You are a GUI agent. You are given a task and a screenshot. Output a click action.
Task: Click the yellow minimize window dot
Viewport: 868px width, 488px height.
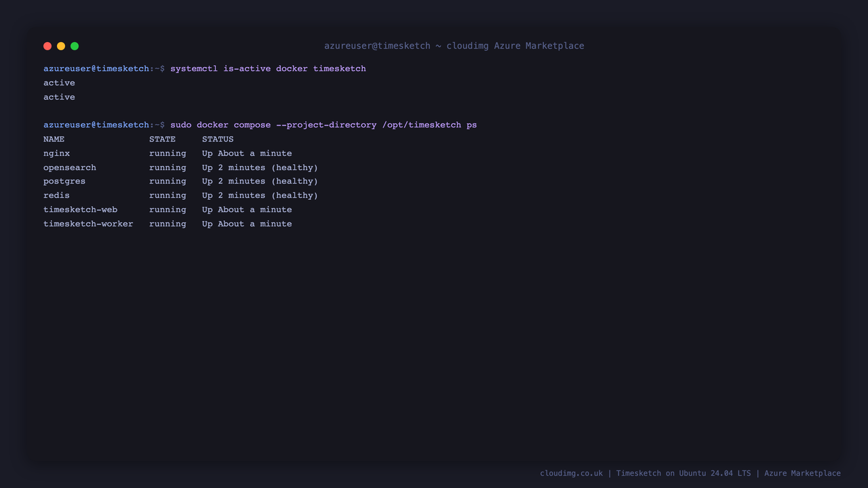coord(61,46)
